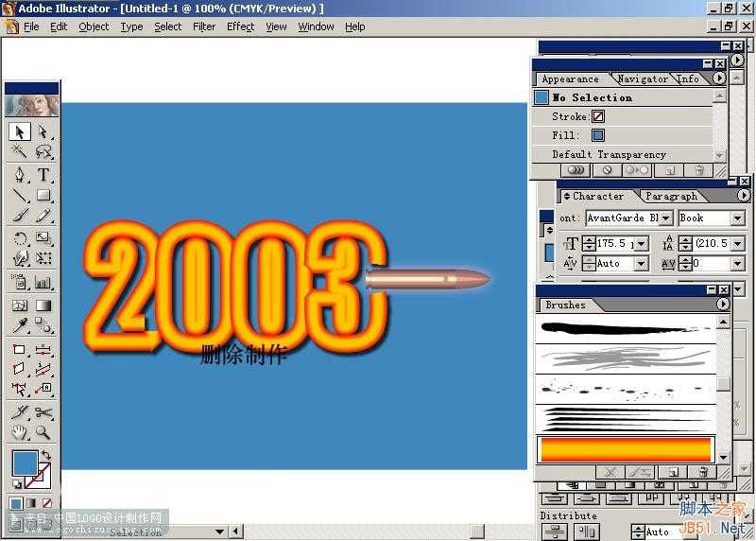The width and height of the screenshot is (756, 541).
Task: Click the Stroke swatch in Appearance panel
Action: click(598, 116)
